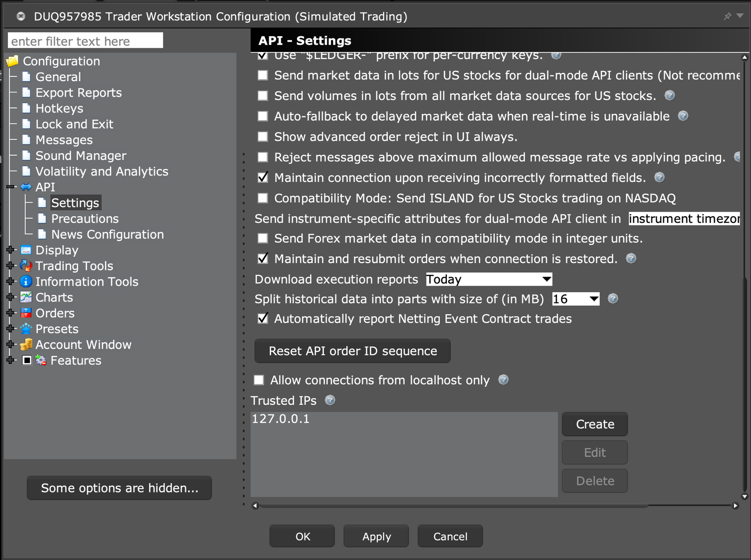Enable Send market data in lots checkbox
Image resolution: width=751 pixels, height=560 pixels.
[x=263, y=75]
